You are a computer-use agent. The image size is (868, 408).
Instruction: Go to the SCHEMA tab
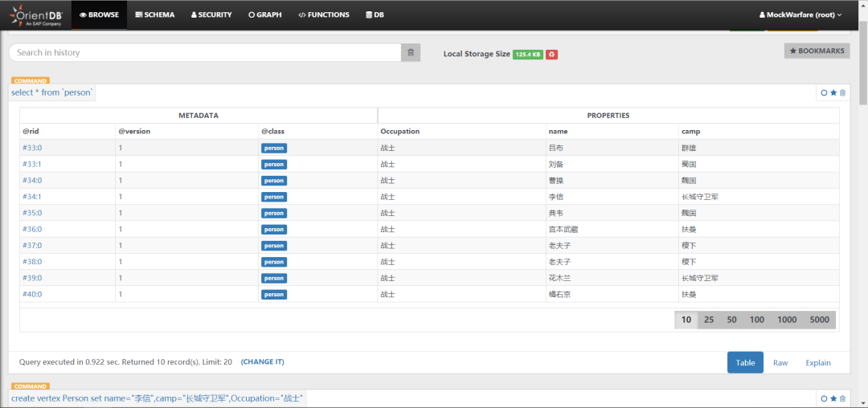tap(155, 15)
